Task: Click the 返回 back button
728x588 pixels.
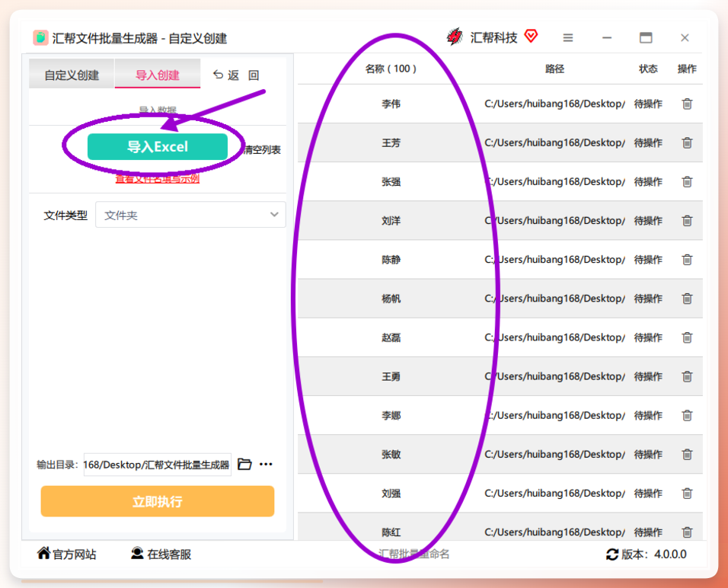Action: pos(235,75)
